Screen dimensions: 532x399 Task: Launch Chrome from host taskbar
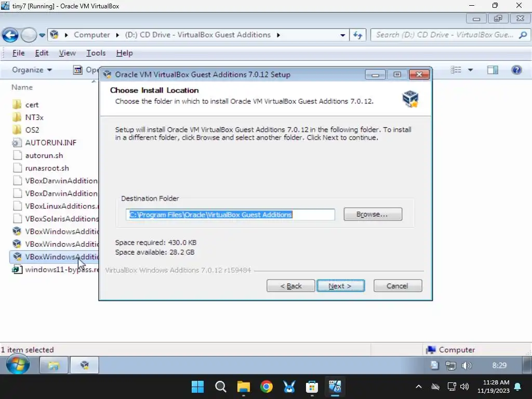point(267,387)
